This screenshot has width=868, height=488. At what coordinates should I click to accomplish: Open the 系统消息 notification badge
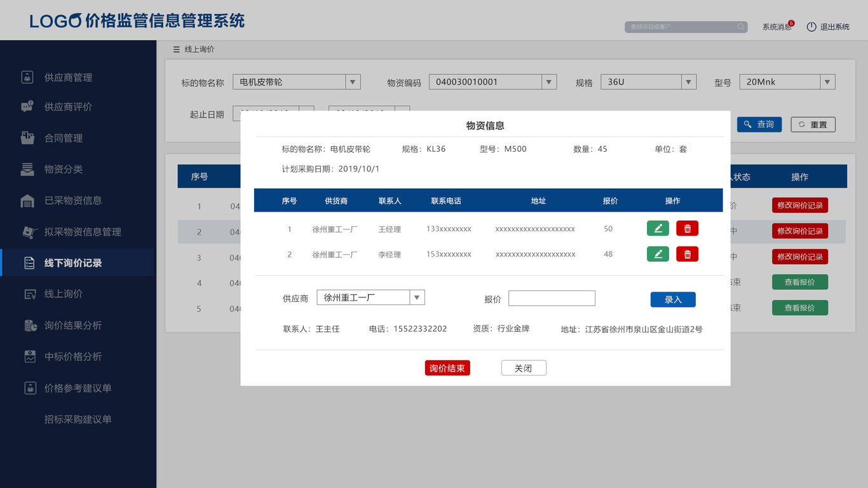pyautogui.click(x=791, y=23)
